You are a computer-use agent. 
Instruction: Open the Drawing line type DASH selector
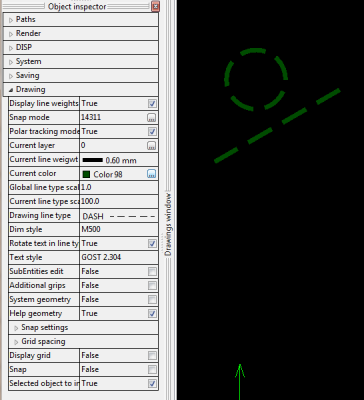[119, 216]
